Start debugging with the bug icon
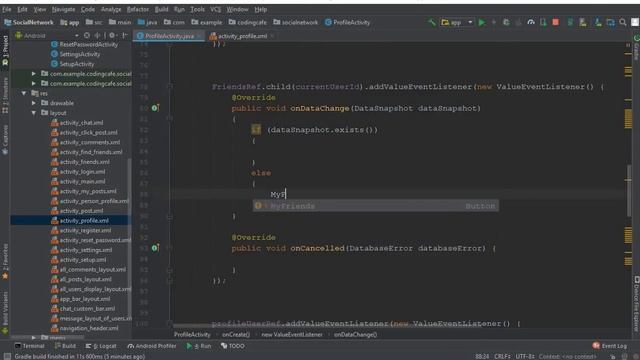 tap(506, 22)
